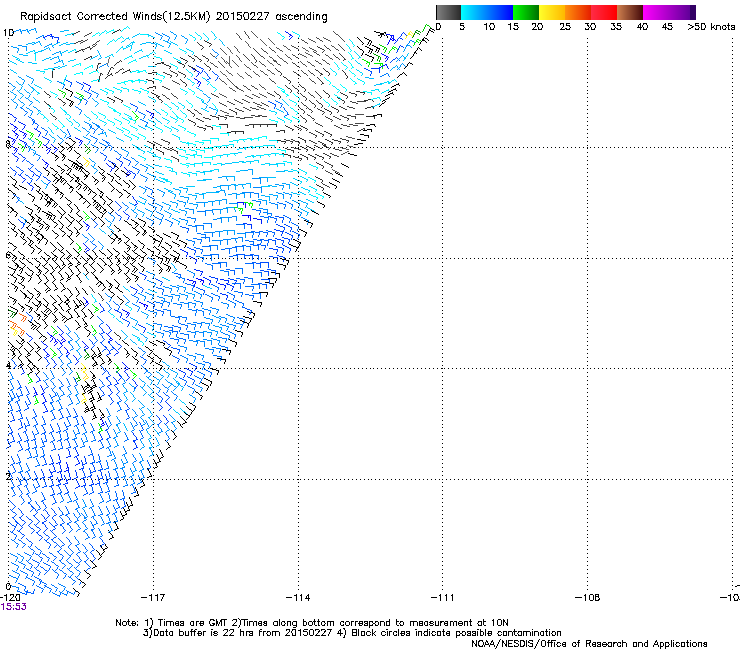The height and width of the screenshot is (650, 740).
Task: Click the date '20150227' in the chart title
Action: [x=242, y=17]
